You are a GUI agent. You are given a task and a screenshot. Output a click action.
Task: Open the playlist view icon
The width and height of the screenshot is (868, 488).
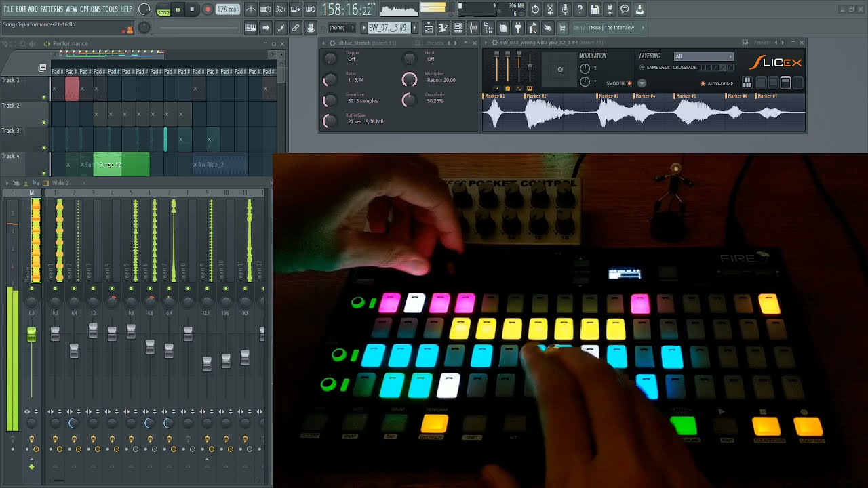(x=429, y=28)
